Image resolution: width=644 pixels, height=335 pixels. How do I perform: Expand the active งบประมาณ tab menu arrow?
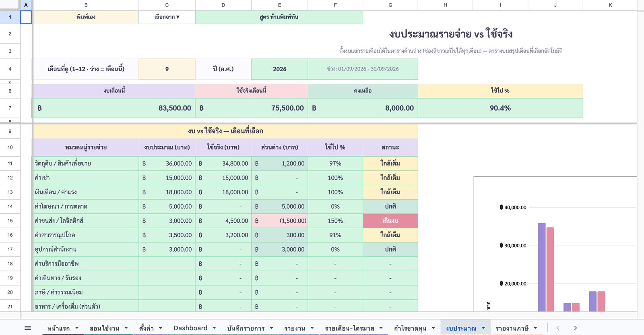tap(483, 328)
